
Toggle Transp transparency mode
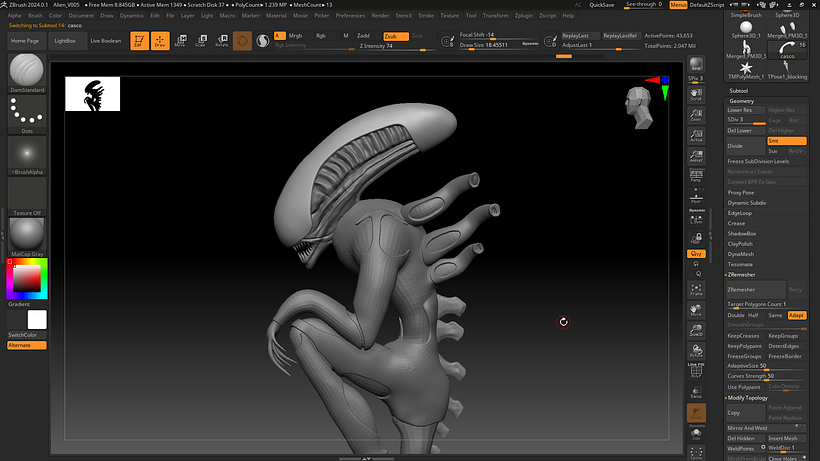coord(696,392)
